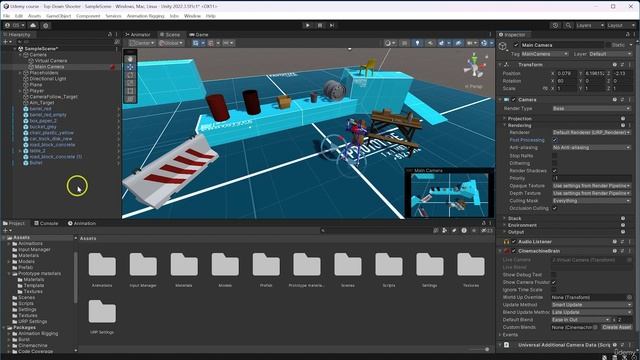The image size is (640, 360).
Task: Enable Dithering checkbox
Action: coord(555,163)
